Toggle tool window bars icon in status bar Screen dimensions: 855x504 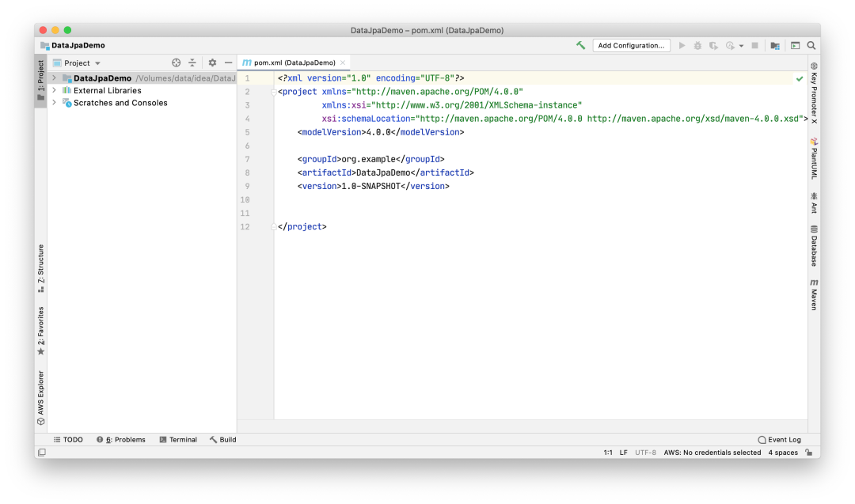(x=42, y=453)
